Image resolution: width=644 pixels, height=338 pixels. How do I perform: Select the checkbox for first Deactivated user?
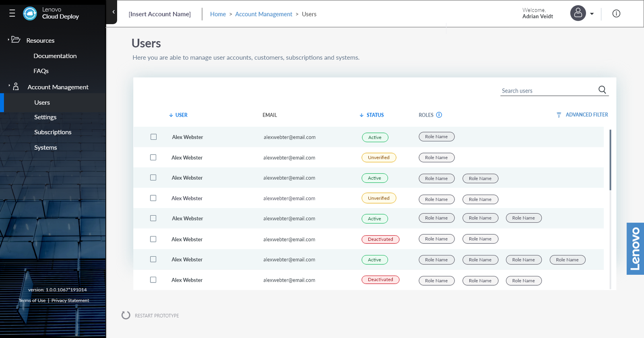click(x=153, y=239)
